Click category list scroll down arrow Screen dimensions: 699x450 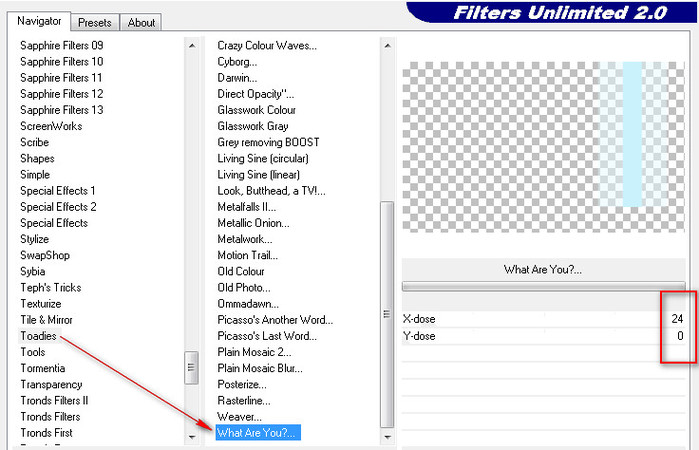pos(192,437)
